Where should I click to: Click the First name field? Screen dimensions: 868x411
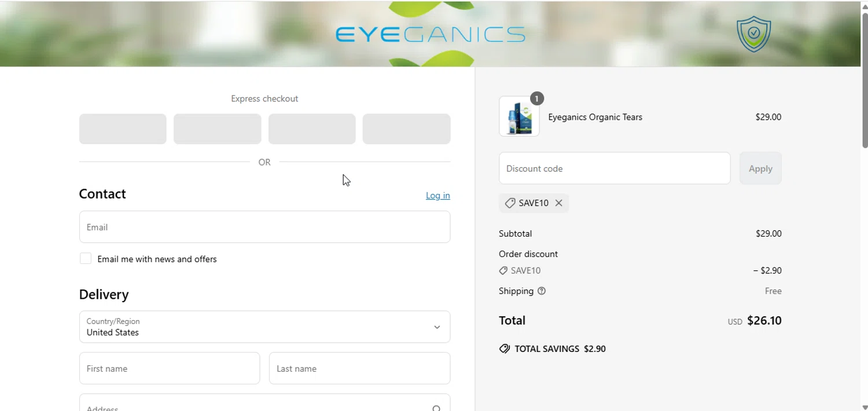click(x=170, y=368)
